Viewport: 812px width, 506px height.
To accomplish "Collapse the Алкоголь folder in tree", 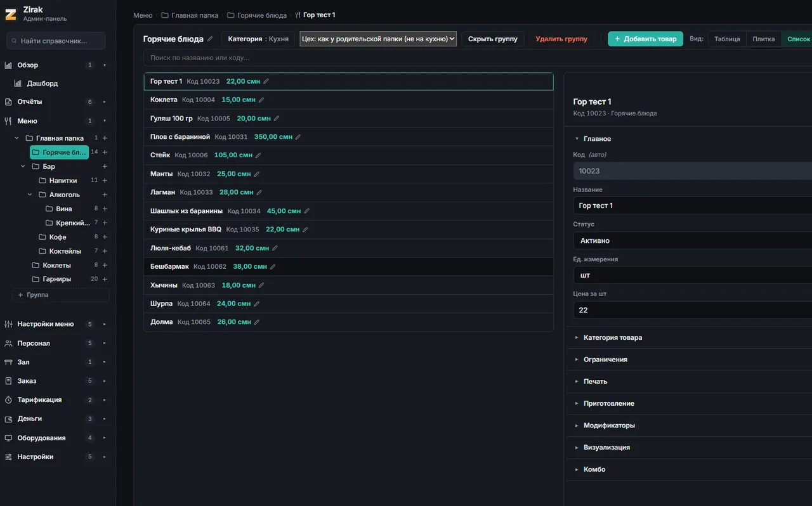I will [30, 195].
